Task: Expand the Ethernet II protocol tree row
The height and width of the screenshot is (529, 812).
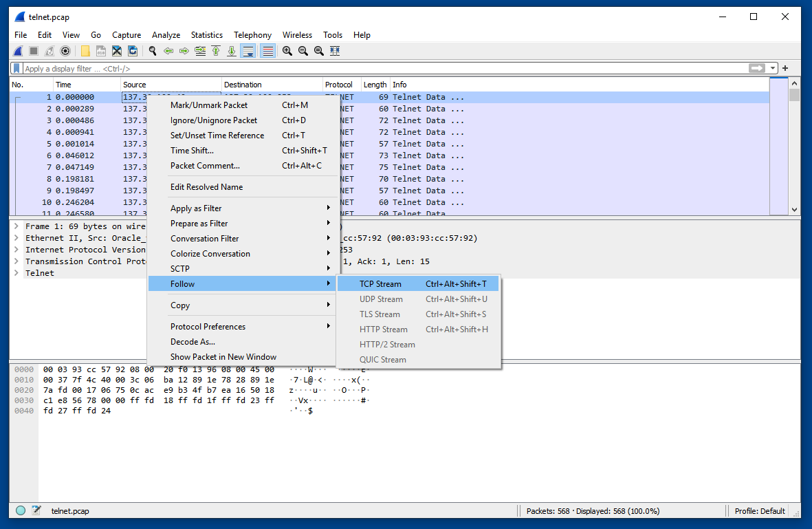Action: 17,238
